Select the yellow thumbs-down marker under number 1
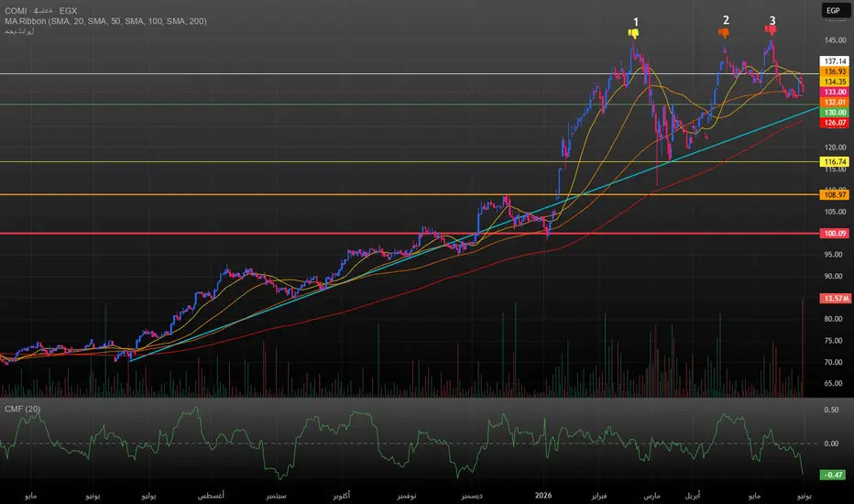 coord(633,33)
